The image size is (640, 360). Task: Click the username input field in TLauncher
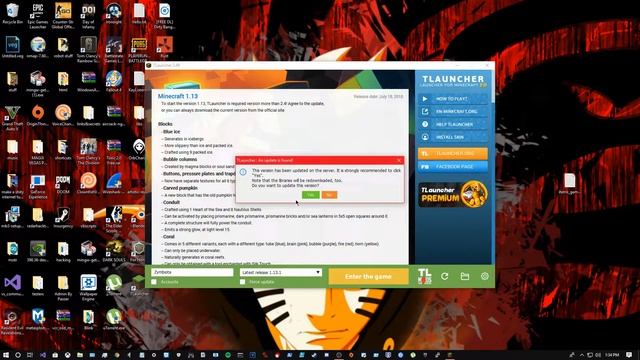coord(192,272)
